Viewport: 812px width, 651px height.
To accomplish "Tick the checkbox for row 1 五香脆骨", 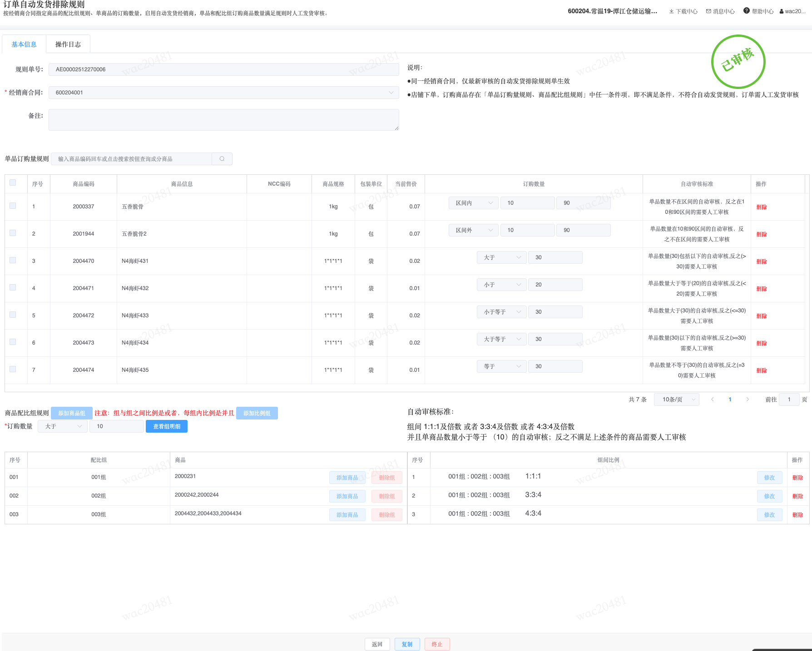I will tap(13, 206).
